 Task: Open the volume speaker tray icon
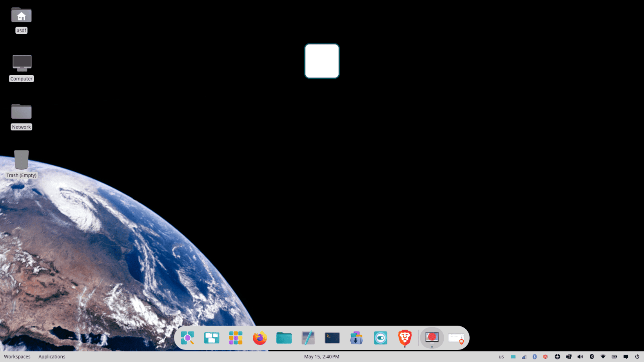tap(580, 357)
